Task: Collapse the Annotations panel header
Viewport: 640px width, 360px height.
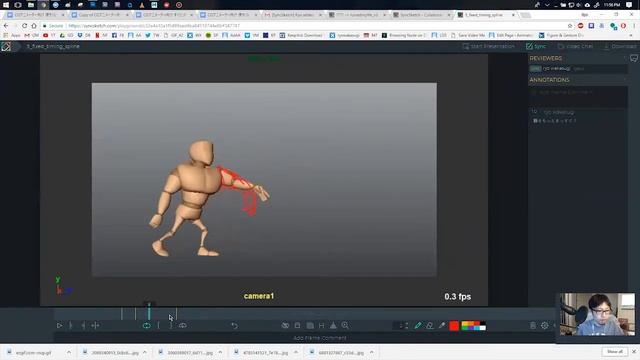Action: tap(578, 80)
